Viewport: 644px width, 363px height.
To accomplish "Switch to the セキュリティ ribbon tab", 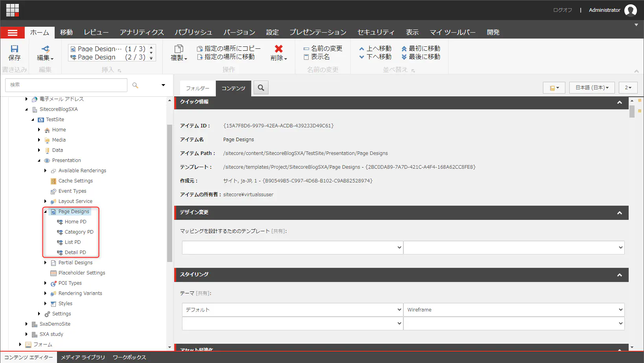I will pyautogui.click(x=376, y=32).
